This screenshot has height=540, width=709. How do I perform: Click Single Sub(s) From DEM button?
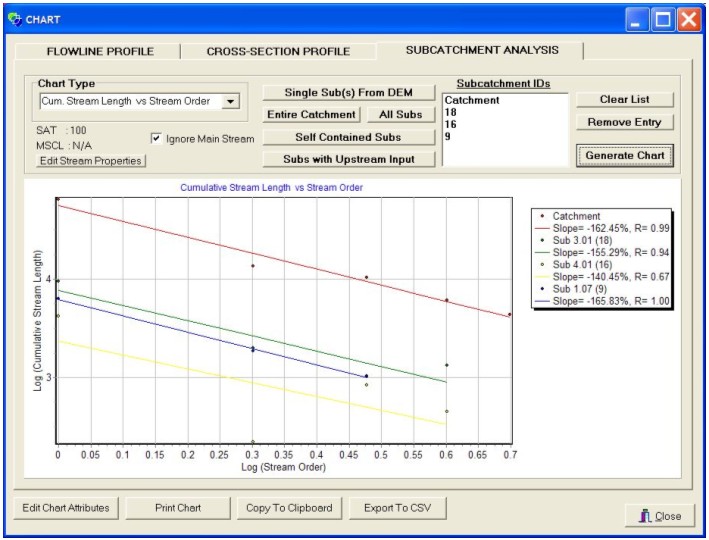(x=348, y=93)
